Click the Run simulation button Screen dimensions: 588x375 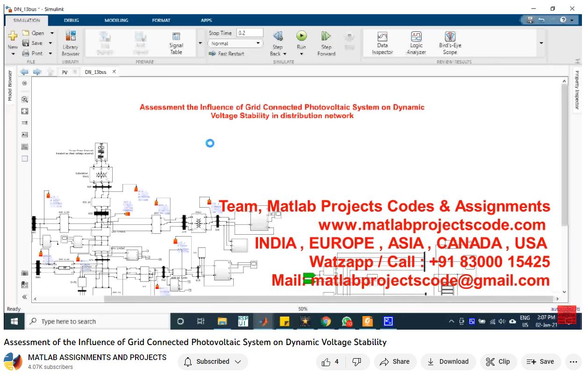coord(301,36)
